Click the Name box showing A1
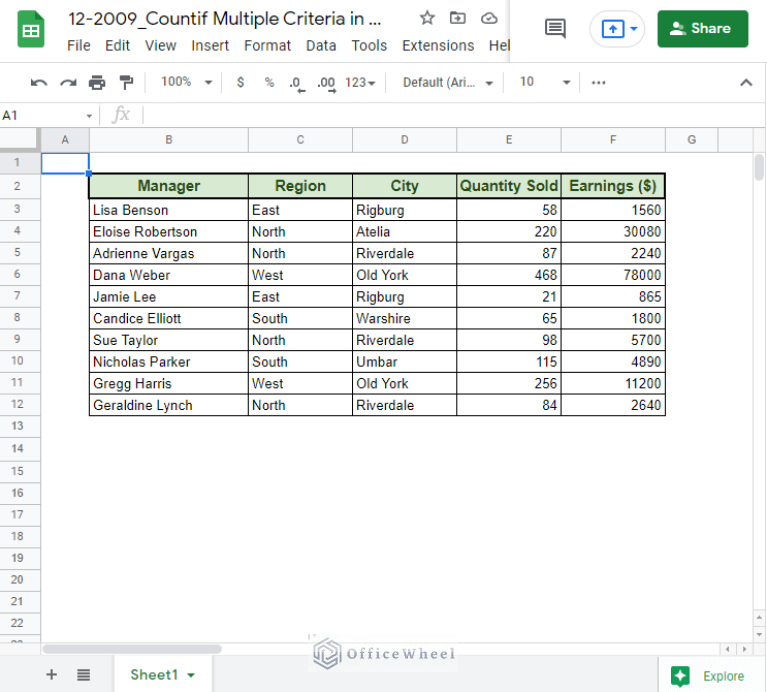This screenshot has width=767, height=692. pyautogui.click(x=47, y=115)
